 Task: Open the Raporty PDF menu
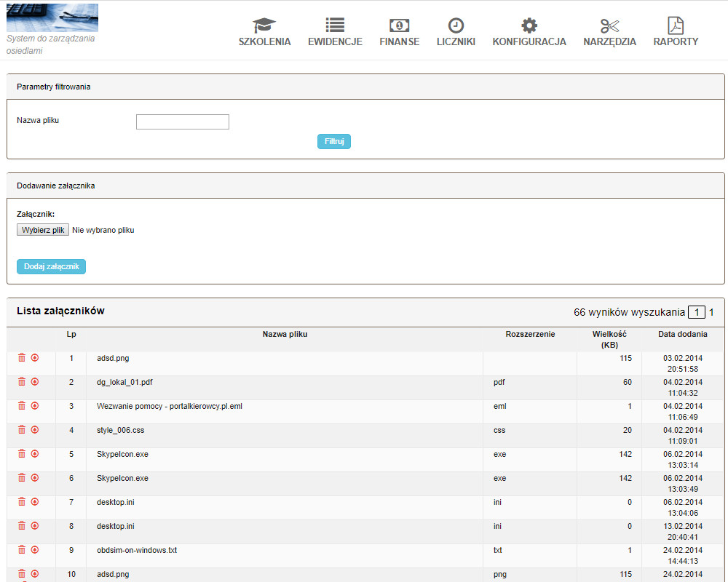pyautogui.click(x=676, y=32)
